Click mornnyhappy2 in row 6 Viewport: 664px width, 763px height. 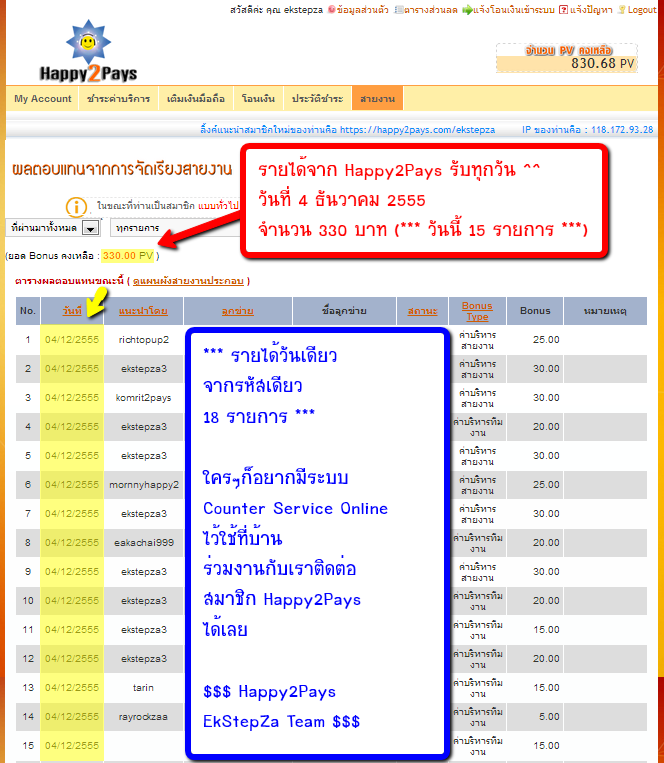[x=144, y=485]
